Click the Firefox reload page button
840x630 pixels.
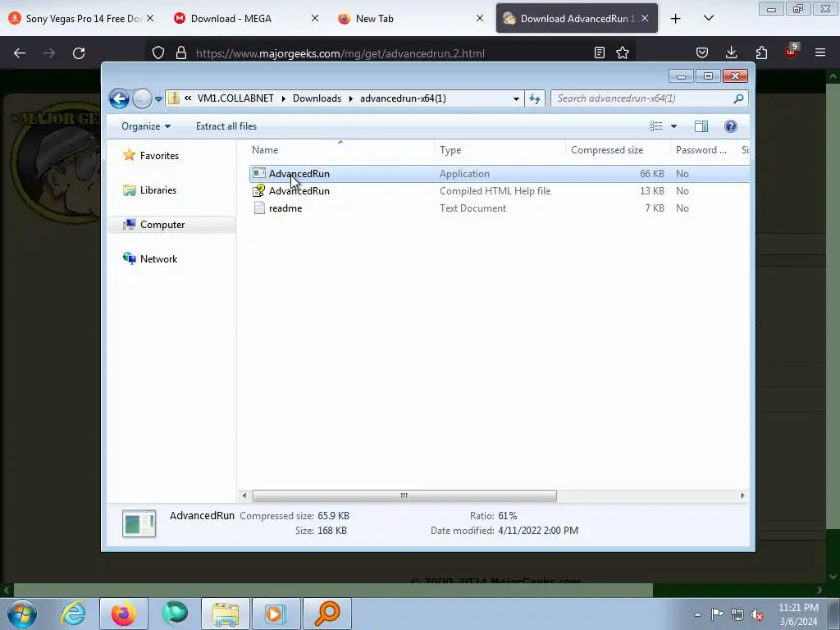(x=79, y=53)
